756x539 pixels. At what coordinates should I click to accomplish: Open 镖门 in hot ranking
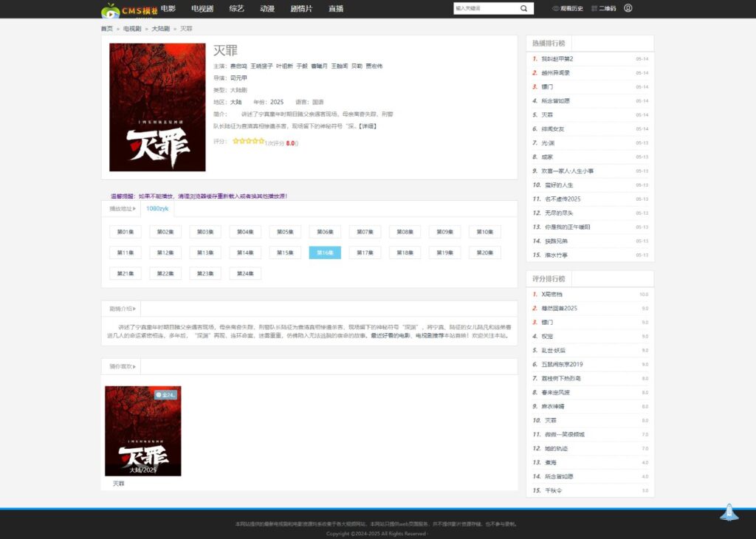coord(547,87)
